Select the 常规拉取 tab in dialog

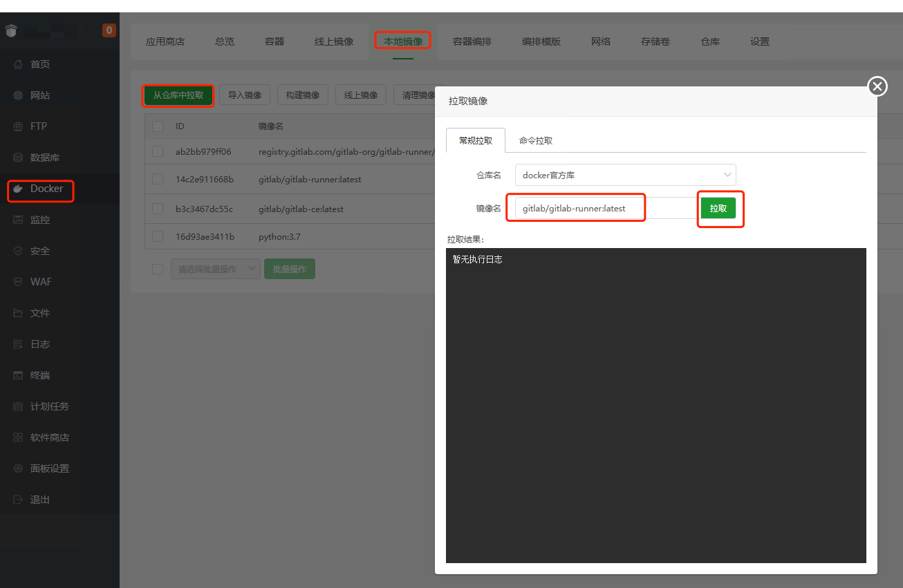pyautogui.click(x=476, y=140)
